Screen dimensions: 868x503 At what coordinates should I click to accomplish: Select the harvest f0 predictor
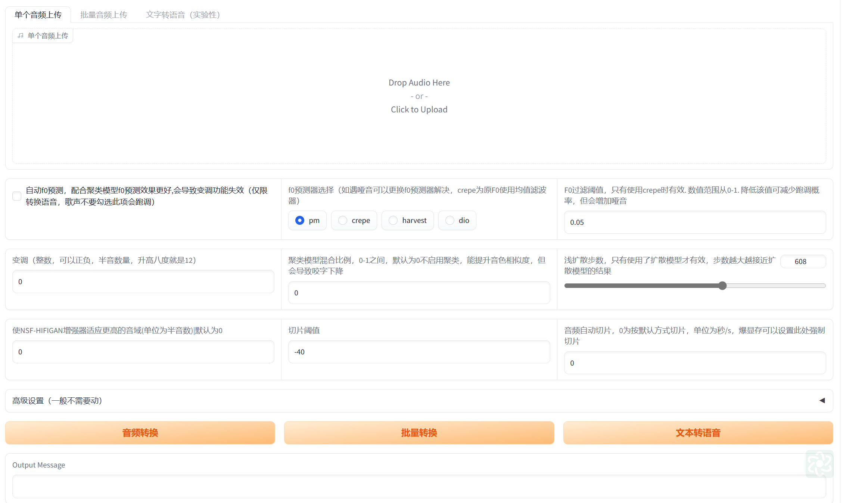[x=393, y=221]
